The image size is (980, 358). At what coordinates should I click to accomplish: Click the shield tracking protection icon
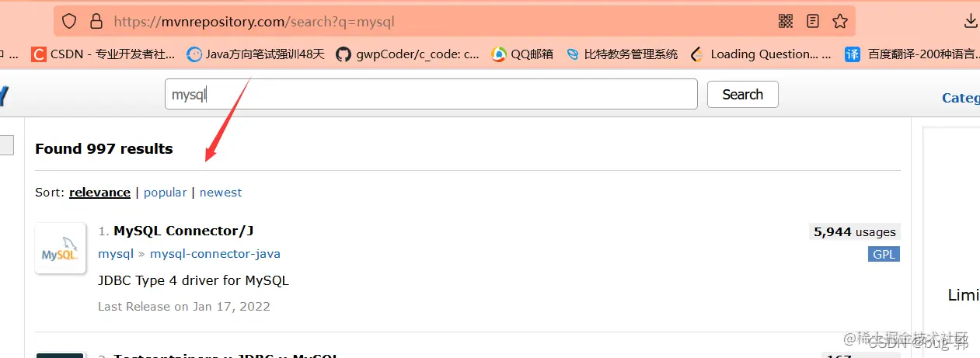coord(69,21)
